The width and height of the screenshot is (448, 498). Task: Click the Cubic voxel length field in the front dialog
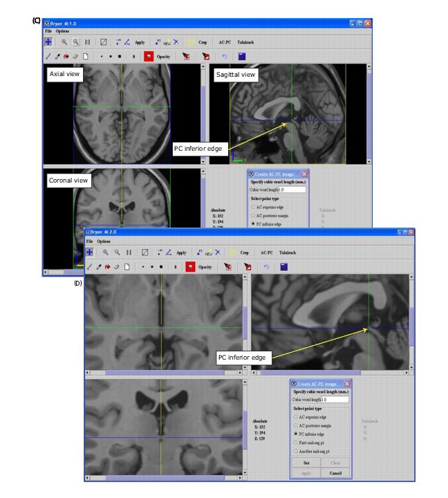point(335,399)
